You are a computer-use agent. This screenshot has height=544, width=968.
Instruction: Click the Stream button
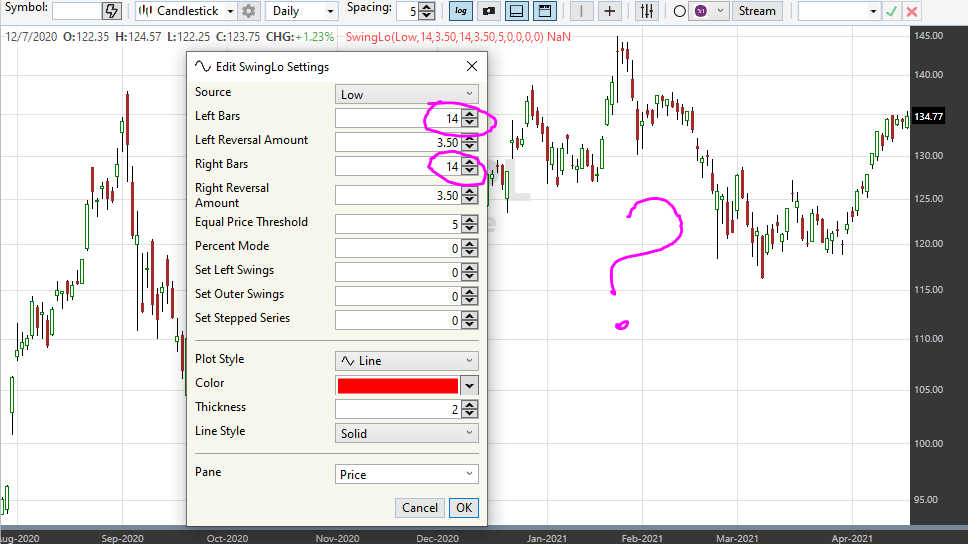click(x=757, y=11)
